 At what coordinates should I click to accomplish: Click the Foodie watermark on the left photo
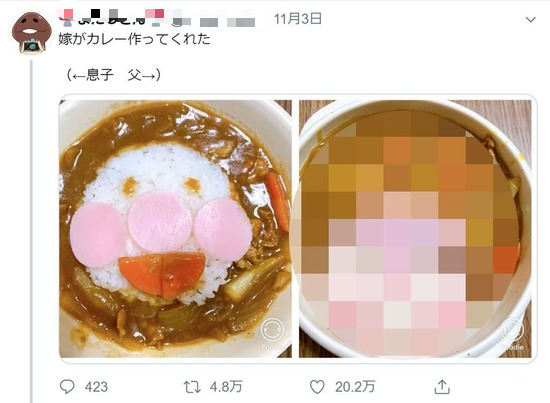click(272, 333)
